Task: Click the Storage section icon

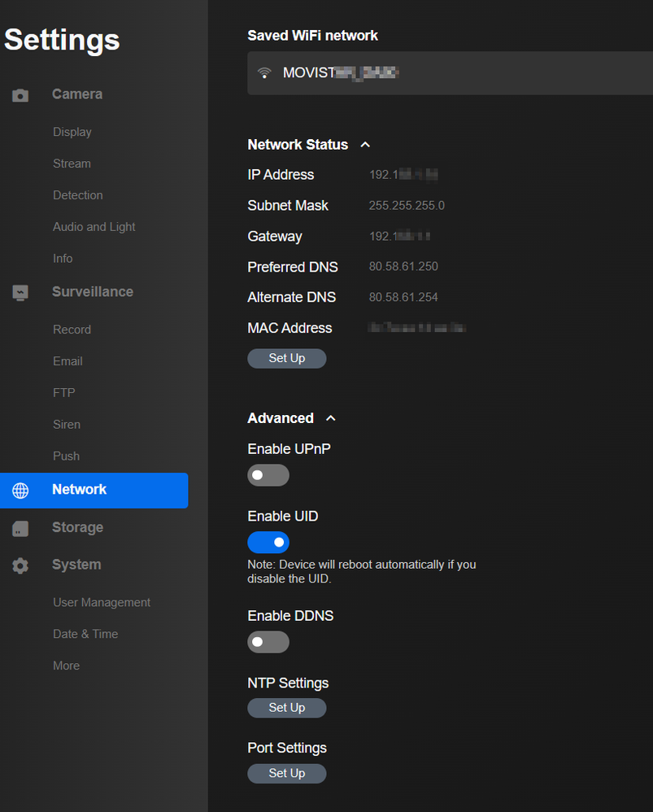Action: pos(20,527)
